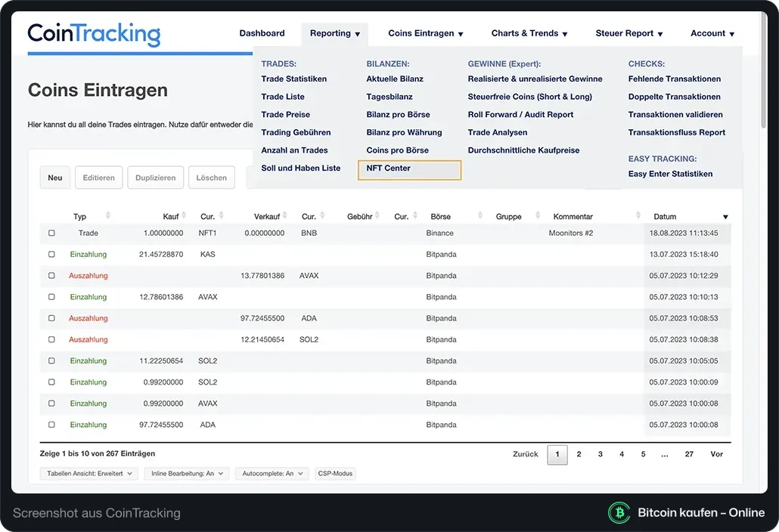Sort by Gruppe column arrows
This screenshot has height=532, width=779.
[x=538, y=215]
